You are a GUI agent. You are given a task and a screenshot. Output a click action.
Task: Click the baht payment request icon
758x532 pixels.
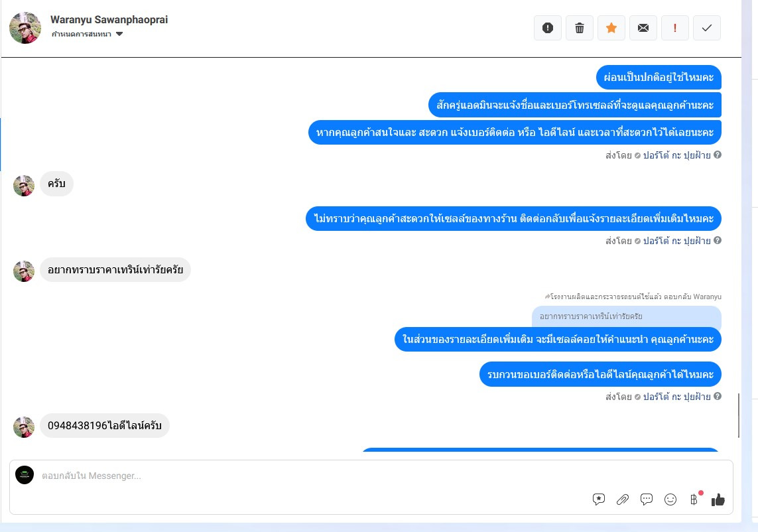(694, 499)
